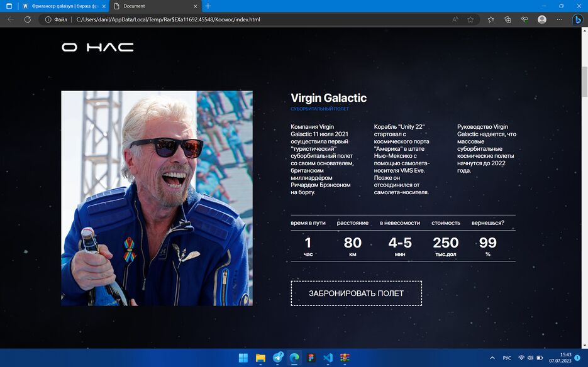This screenshot has width=588, height=367.
Task: Click the в невесомости label
Action: (400, 222)
